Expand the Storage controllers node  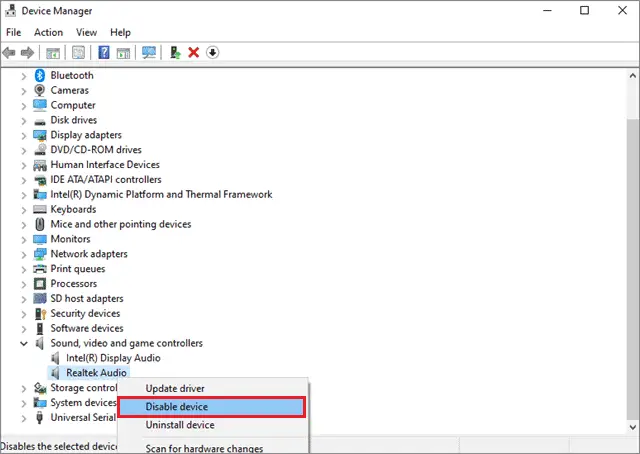click(x=24, y=388)
